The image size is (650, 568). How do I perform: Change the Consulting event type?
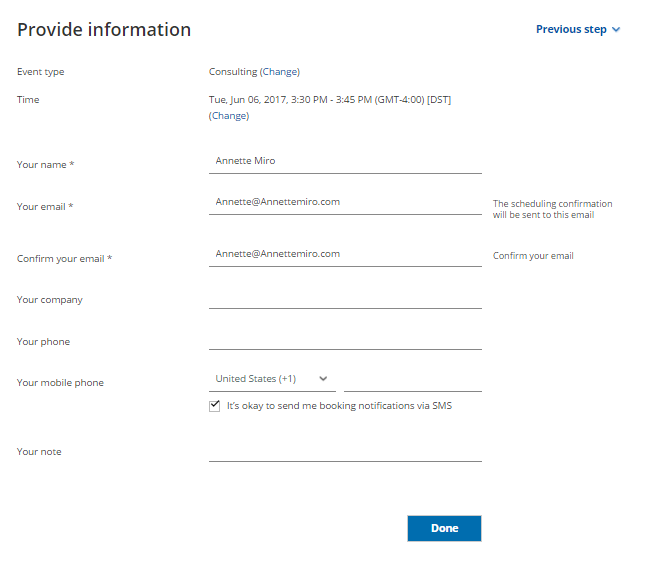tap(280, 72)
